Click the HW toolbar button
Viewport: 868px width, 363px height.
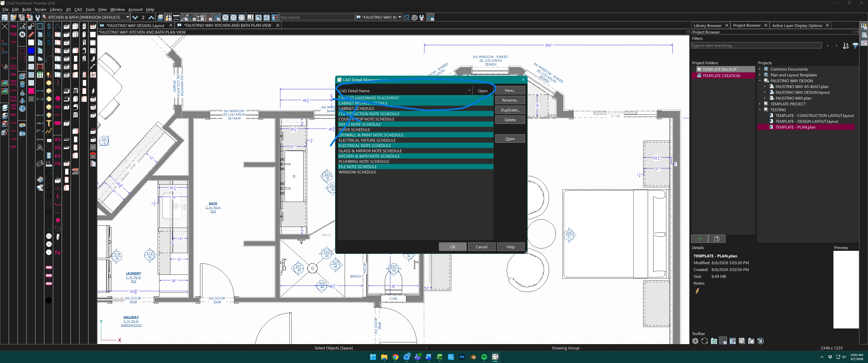[13, 26]
